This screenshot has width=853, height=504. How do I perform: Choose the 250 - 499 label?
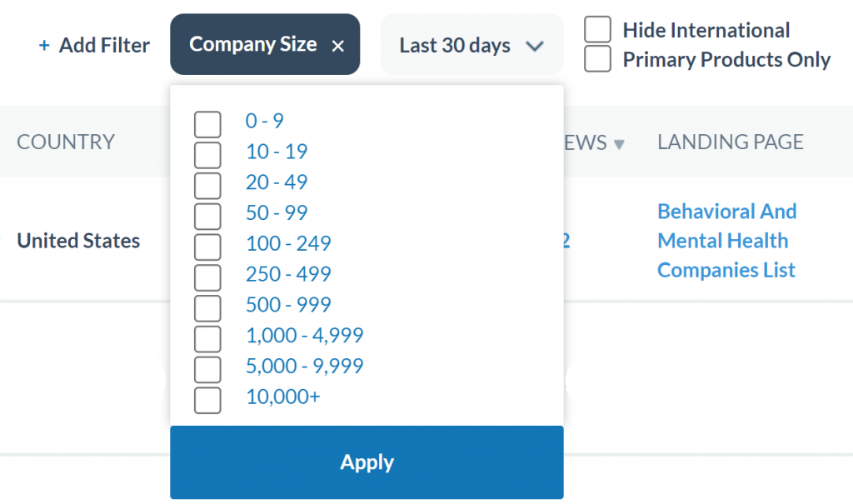pyautogui.click(x=288, y=274)
